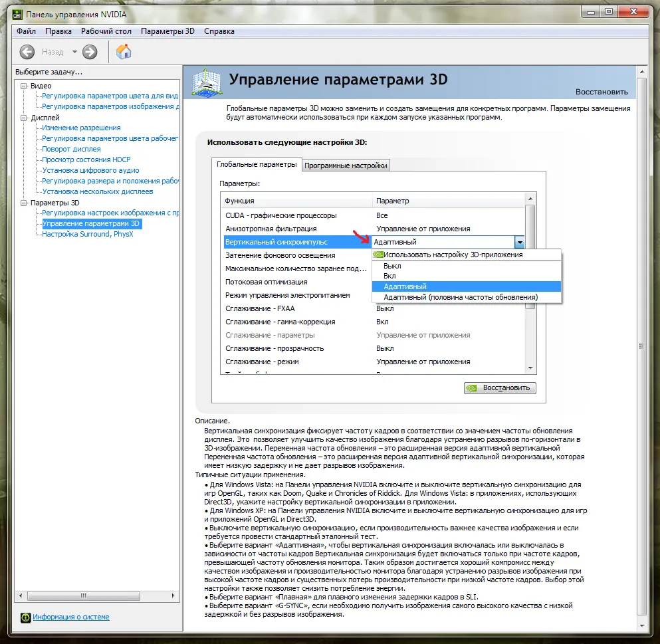The width and height of the screenshot is (660, 644).
Task: Click the NVIDIA title bar icon
Action: click(17, 15)
